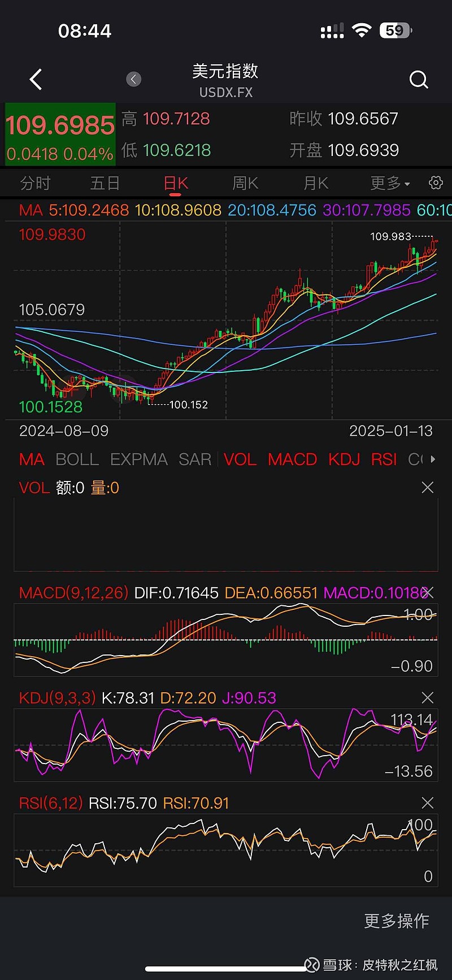452x980 pixels.
Task: Tap end date 2025-01-13
Action: point(391,431)
